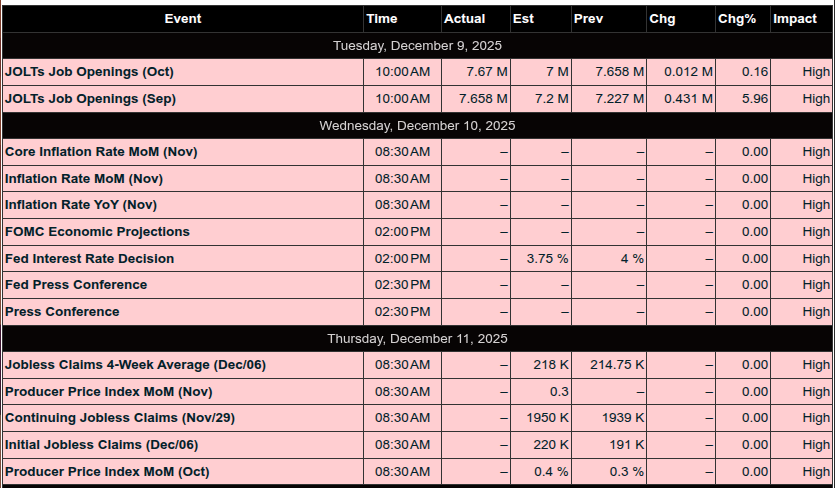Open Jobless Claims 4-Week Average event
Screen dimensions: 835x488
[135, 365]
